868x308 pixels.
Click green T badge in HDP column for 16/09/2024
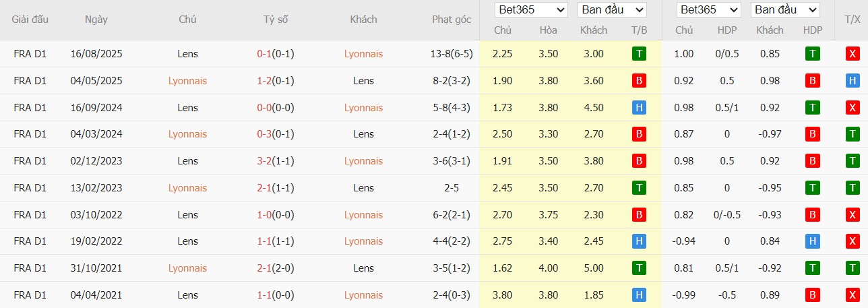tap(813, 108)
